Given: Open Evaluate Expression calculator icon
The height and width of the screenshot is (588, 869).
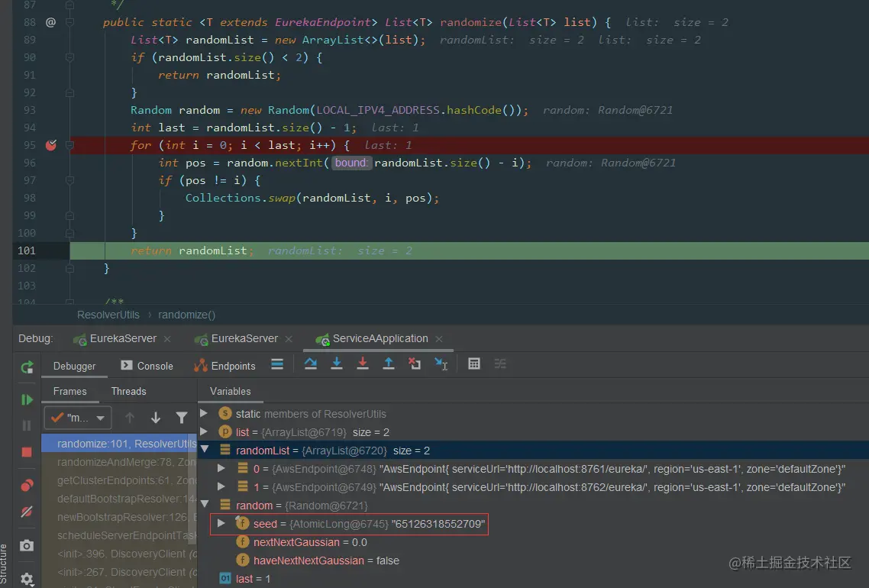Looking at the screenshot, I should 474,364.
